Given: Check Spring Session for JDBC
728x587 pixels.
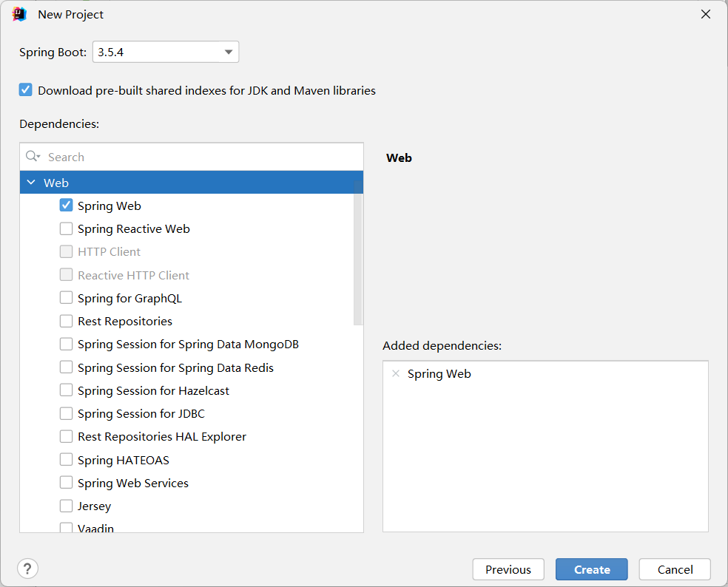Looking at the screenshot, I should point(67,413).
